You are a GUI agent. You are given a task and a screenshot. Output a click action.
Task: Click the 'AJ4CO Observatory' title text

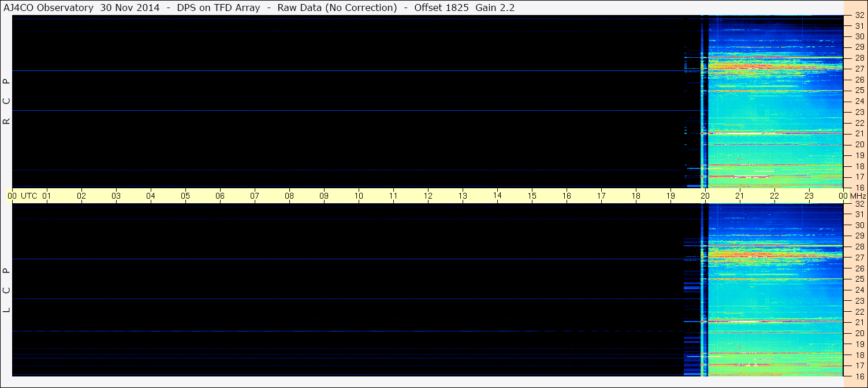click(49, 8)
